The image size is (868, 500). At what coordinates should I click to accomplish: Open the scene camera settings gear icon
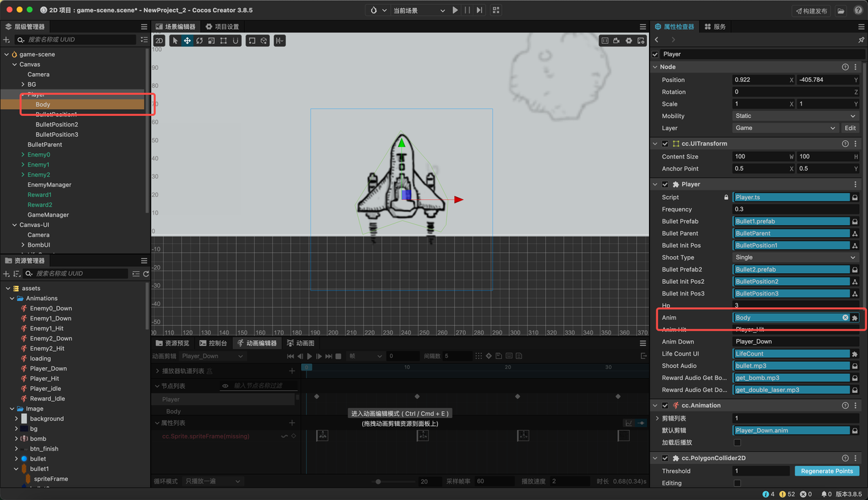coord(629,41)
